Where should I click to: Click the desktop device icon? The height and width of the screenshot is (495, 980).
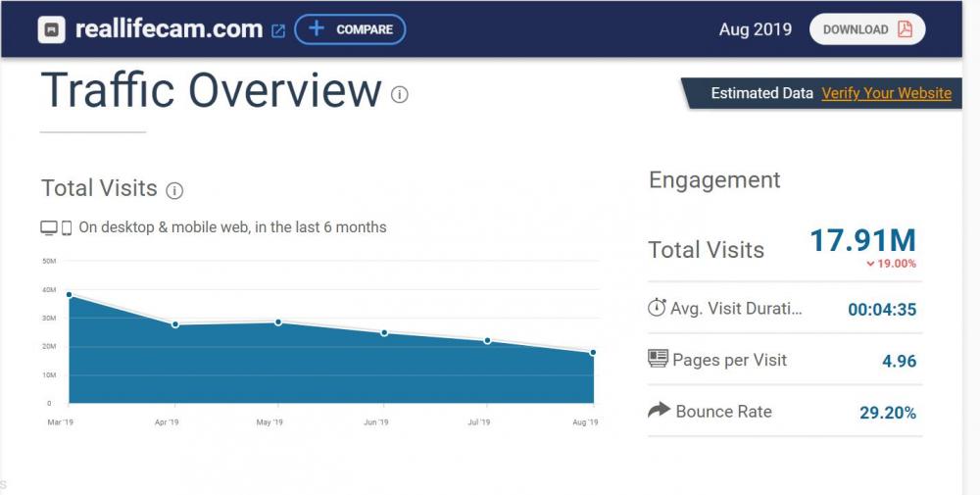(x=49, y=227)
